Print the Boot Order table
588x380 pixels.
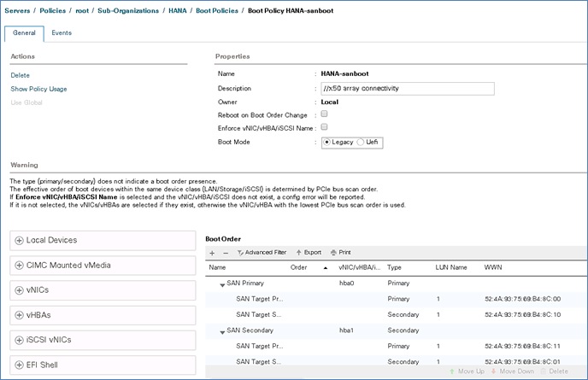pos(340,253)
